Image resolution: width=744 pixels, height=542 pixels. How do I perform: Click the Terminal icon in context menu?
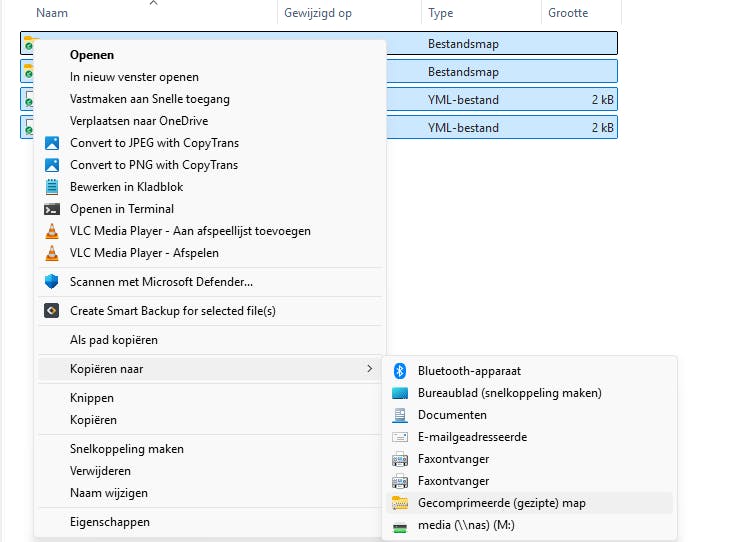tap(52, 209)
